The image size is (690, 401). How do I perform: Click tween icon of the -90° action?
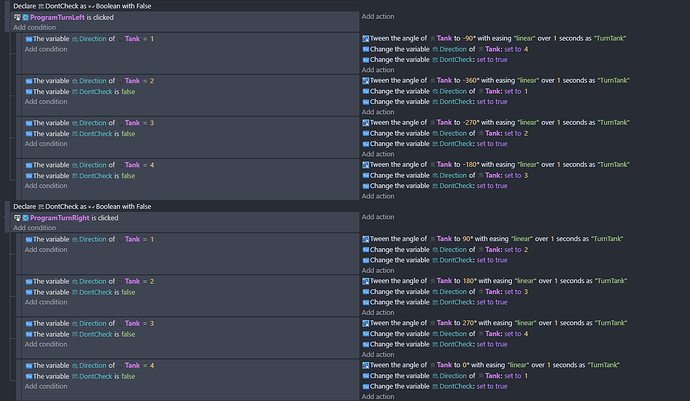(366, 38)
